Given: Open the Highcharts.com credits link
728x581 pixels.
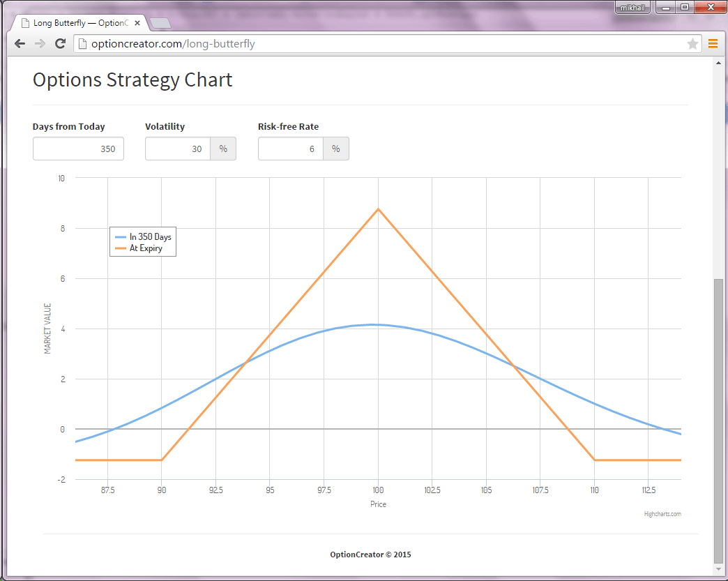Looking at the screenshot, I should [662, 514].
